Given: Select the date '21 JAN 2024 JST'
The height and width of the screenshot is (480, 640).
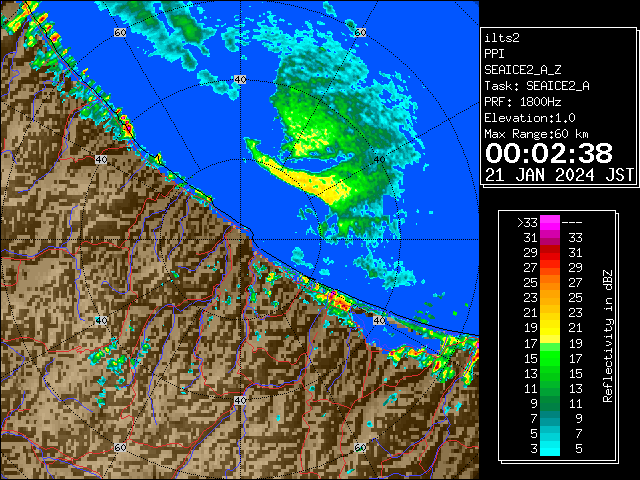Looking at the screenshot, I should click(x=559, y=175).
